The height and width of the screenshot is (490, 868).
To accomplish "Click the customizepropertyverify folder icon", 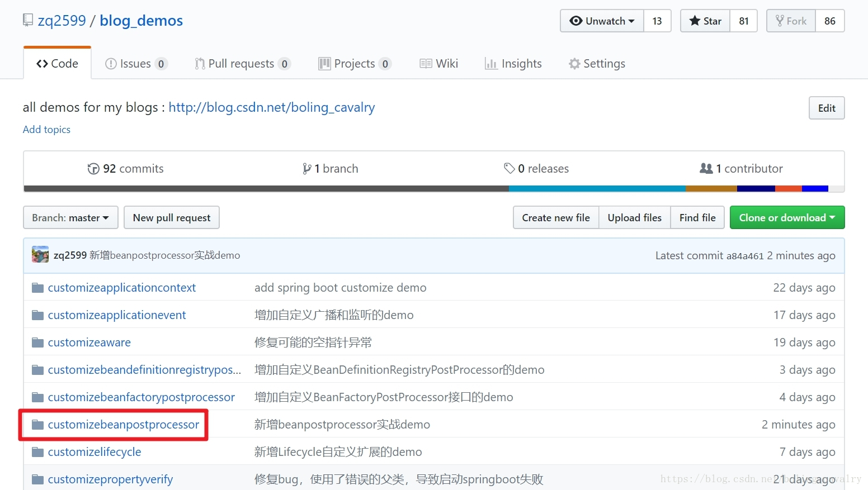I will point(38,479).
